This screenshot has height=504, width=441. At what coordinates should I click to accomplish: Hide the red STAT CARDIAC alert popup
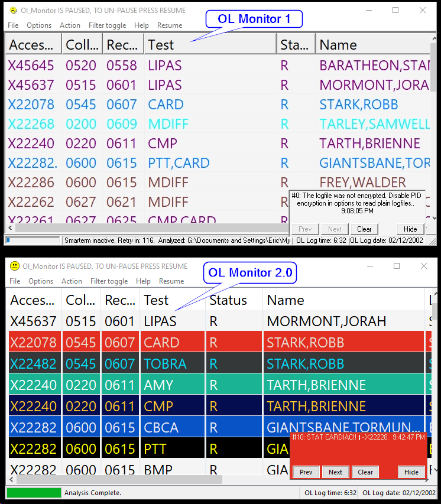pyautogui.click(x=411, y=472)
